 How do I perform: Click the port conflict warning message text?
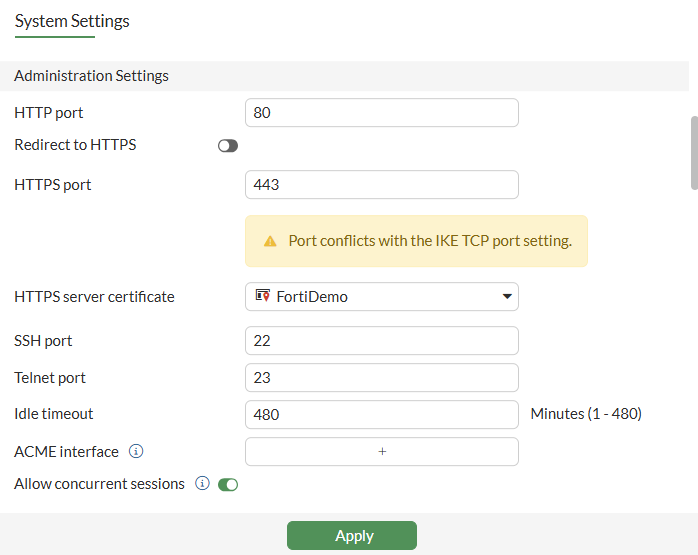[430, 241]
